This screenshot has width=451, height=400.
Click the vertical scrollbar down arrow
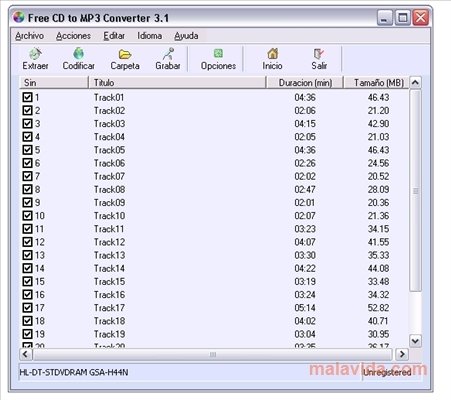coord(415,341)
